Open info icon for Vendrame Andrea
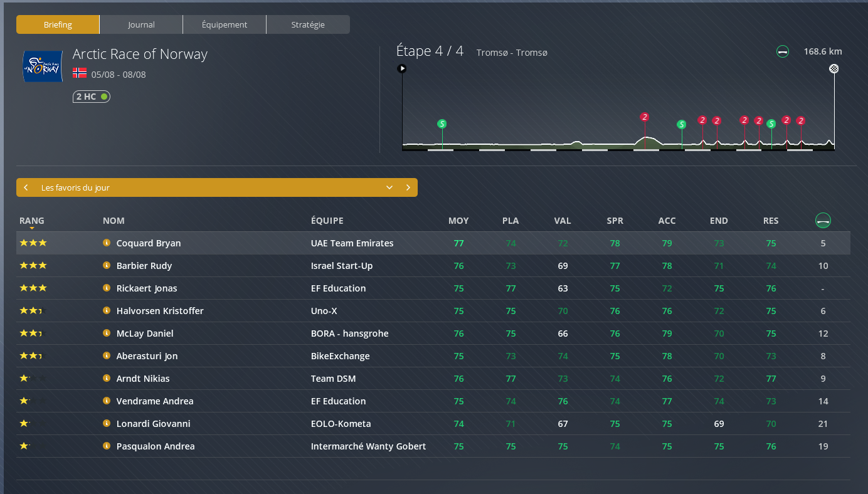This screenshot has height=494, width=868. tap(107, 401)
